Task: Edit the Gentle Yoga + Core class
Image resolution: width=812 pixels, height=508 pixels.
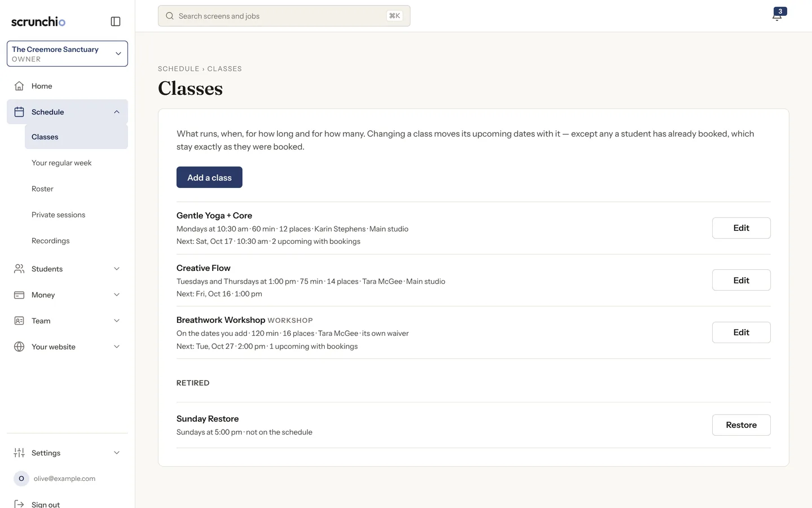Action: [x=741, y=228]
